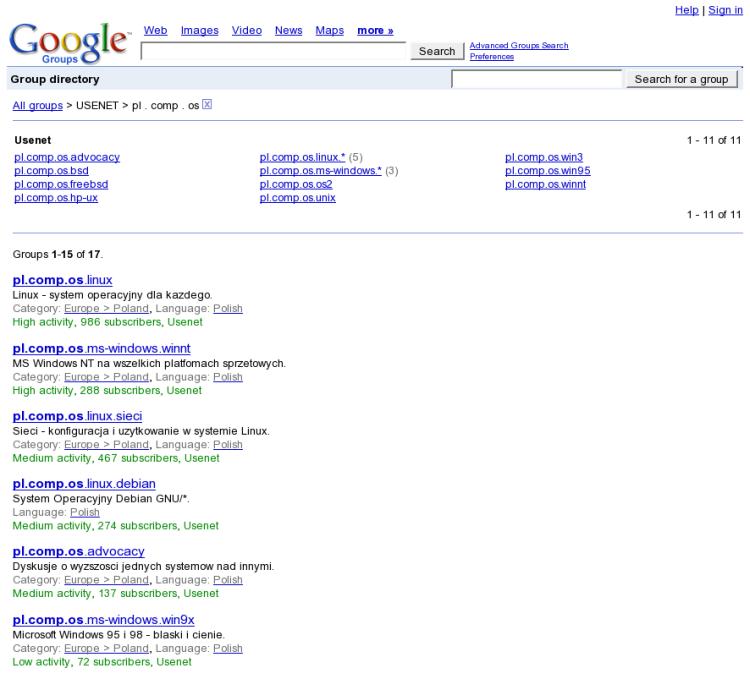The width and height of the screenshot is (750, 679).
Task: Click 'Europe > Poland' under linux.sieci
Action: pos(107,444)
